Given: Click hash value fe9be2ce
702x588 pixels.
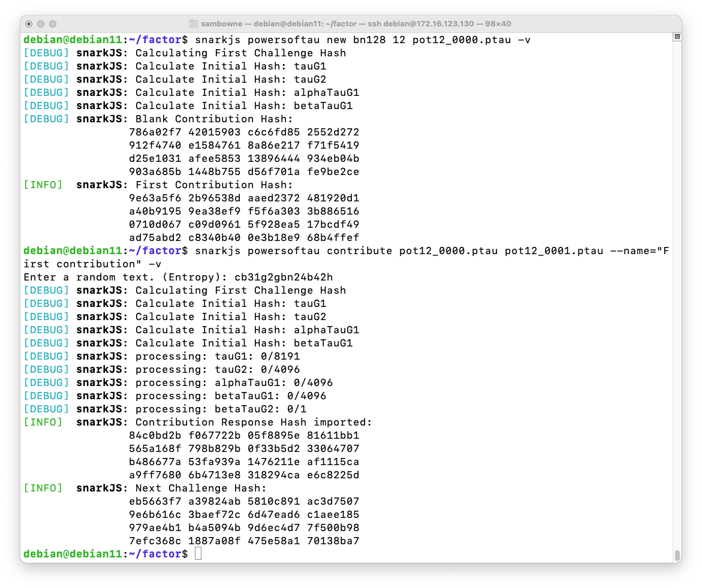Looking at the screenshot, I should 333,172.
